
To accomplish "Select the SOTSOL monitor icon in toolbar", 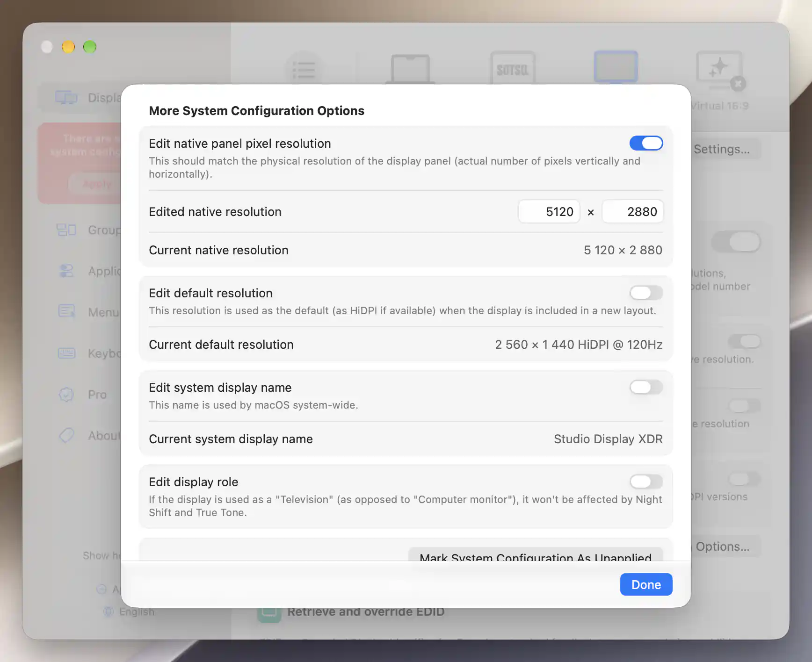I will [x=513, y=68].
